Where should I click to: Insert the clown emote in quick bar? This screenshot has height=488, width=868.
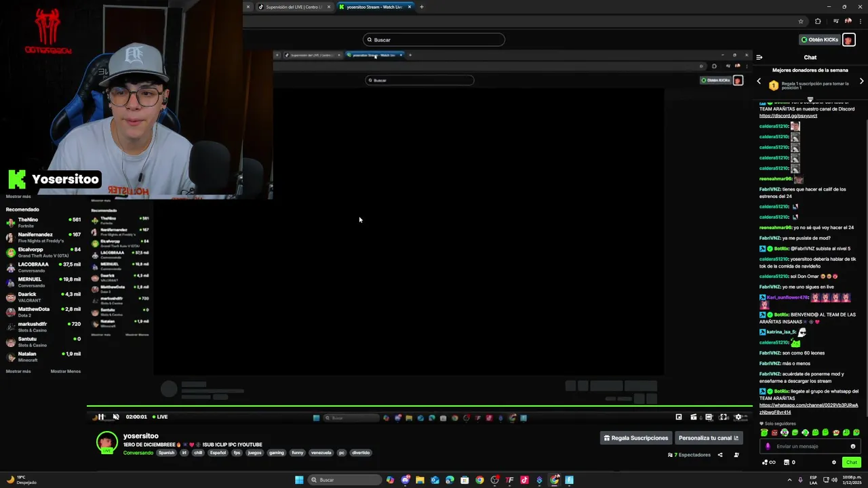pyautogui.click(x=785, y=432)
